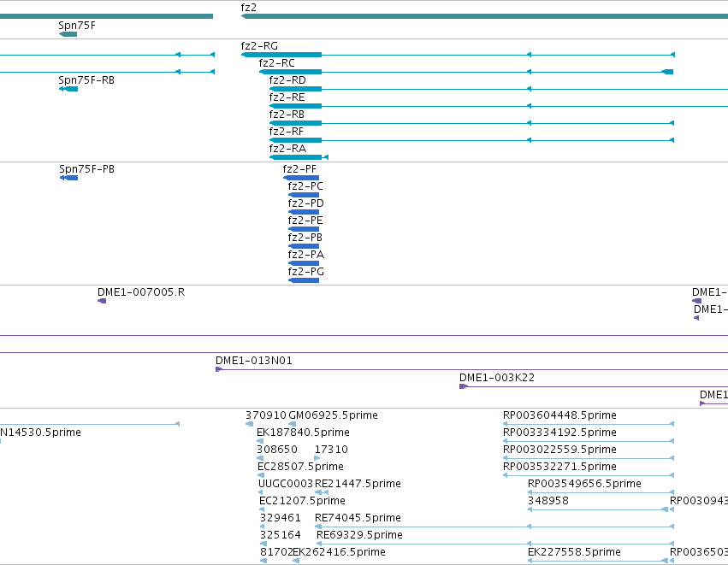Click the fz2-PA protein label
Viewport: 728px width, 565px height.
pos(306,255)
